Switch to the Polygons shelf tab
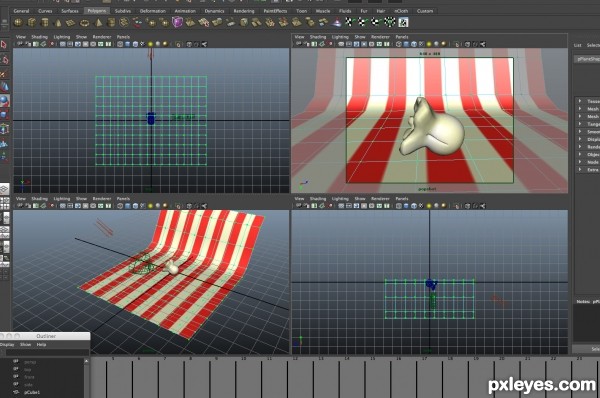This screenshot has height=398, width=600. (97, 11)
